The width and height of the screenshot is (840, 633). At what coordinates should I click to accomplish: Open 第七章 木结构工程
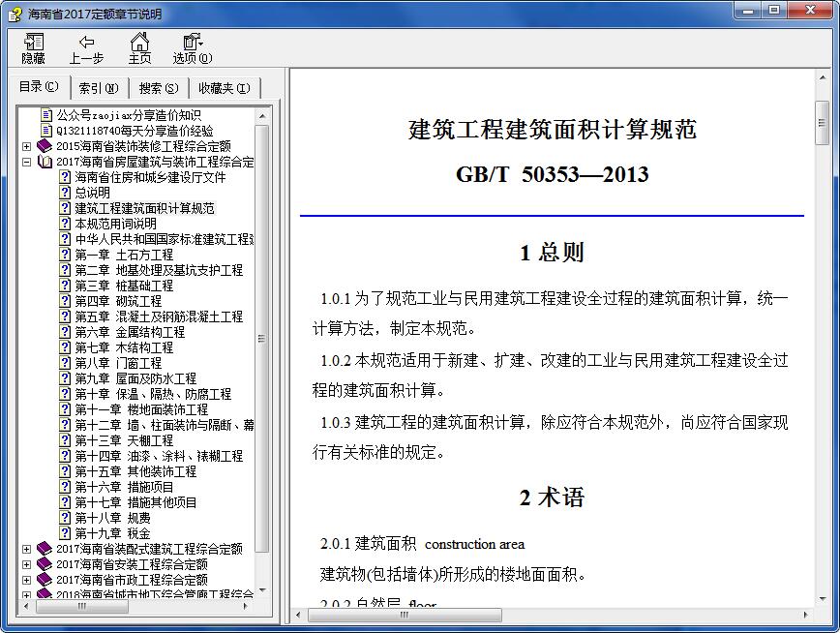click(x=124, y=347)
